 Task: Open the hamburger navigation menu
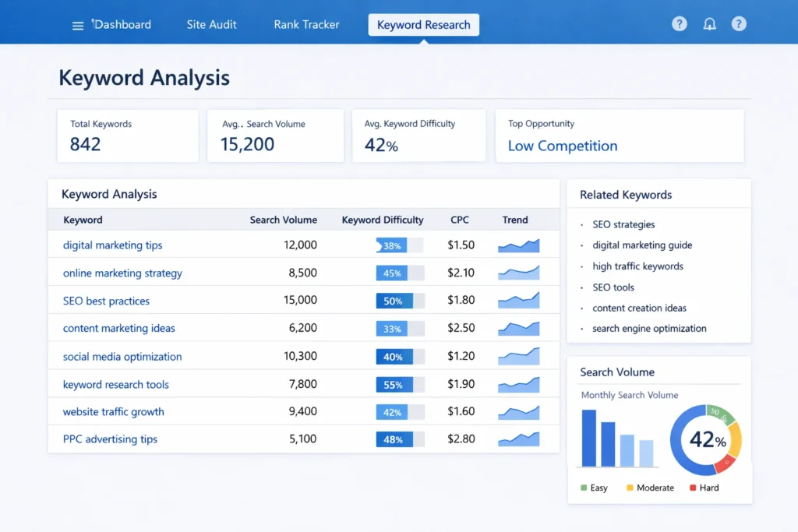coord(77,24)
